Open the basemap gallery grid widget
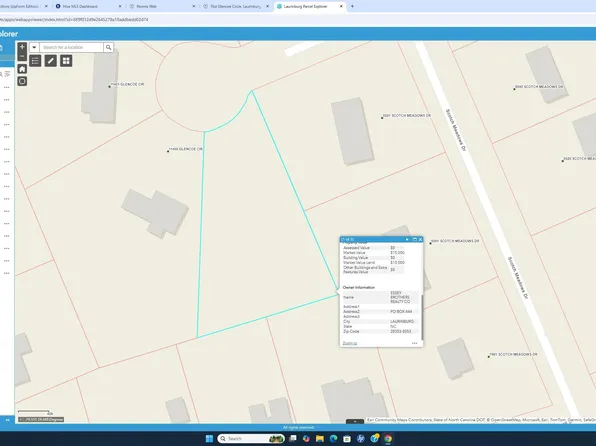 pyautogui.click(x=66, y=61)
